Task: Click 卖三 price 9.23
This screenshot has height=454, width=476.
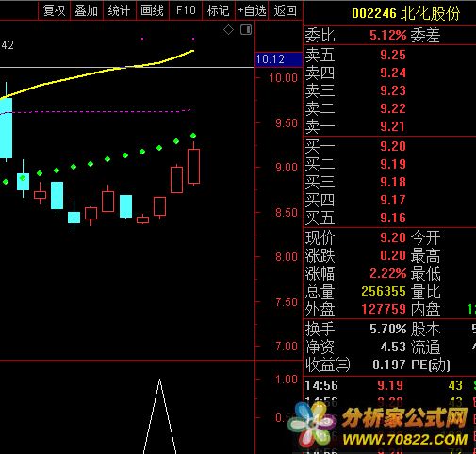Action: click(x=393, y=90)
